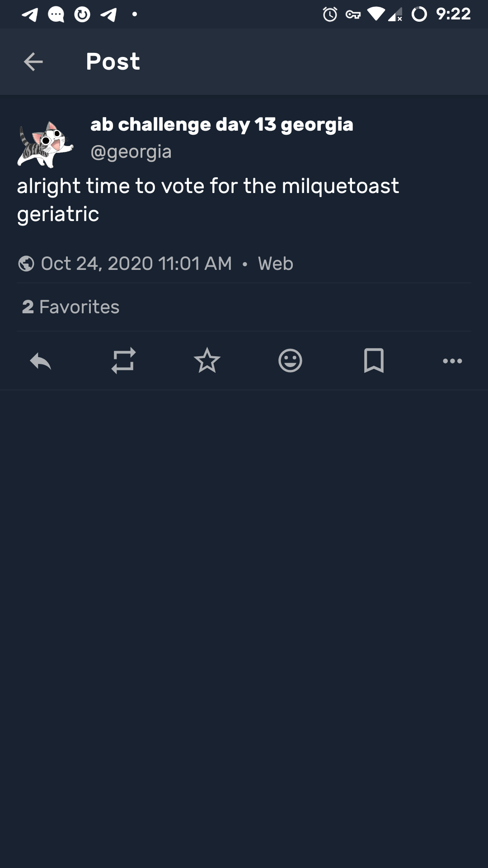Open the three-dot more options menu
The image size is (488, 868).
452,361
